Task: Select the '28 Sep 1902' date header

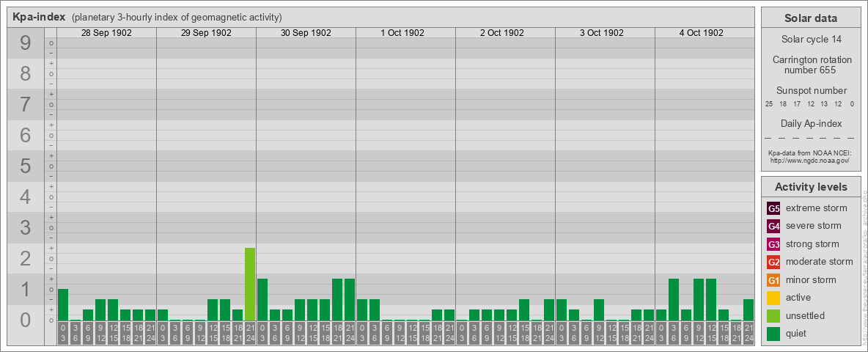Action: (106, 33)
